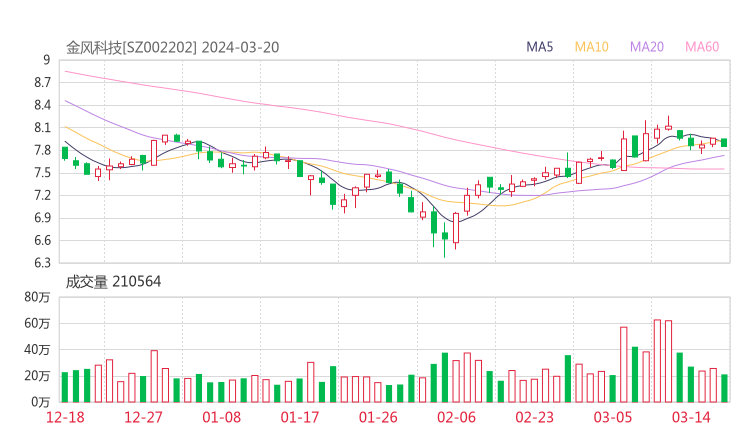The height and width of the screenshot is (440, 740).
Task: Click the volume axis label 20万
Action: pyautogui.click(x=37, y=376)
